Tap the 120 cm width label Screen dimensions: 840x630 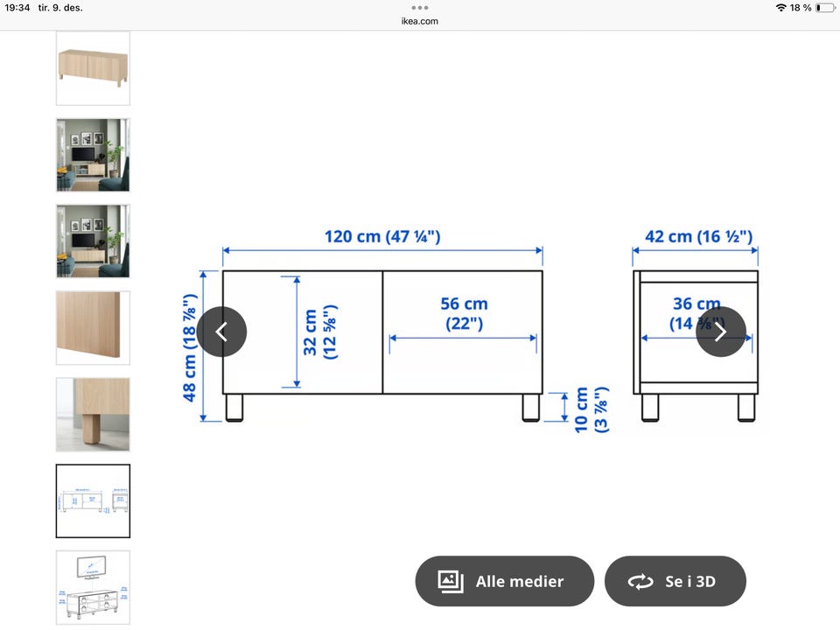tap(382, 236)
